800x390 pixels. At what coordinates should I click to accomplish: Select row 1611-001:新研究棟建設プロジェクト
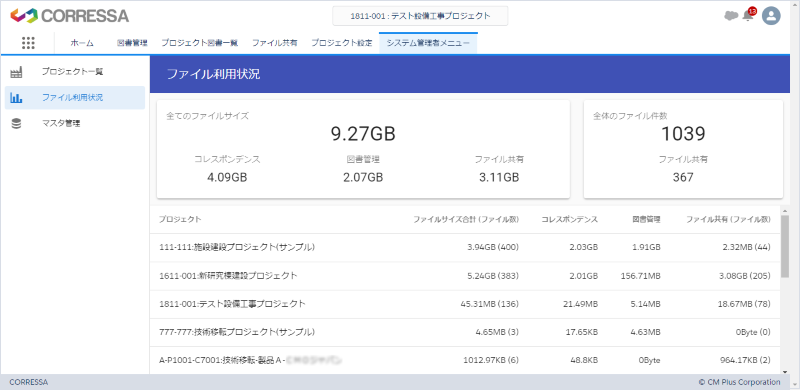[465, 276]
